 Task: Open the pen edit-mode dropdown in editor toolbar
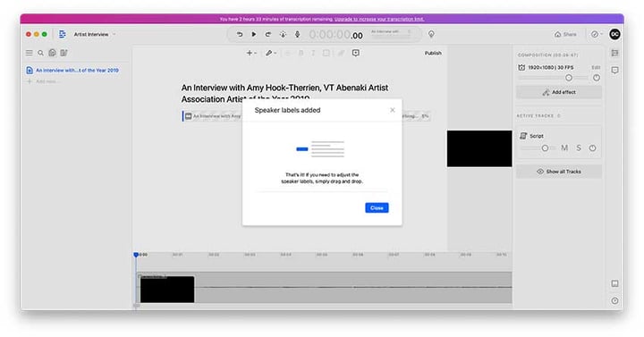click(271, 53)
